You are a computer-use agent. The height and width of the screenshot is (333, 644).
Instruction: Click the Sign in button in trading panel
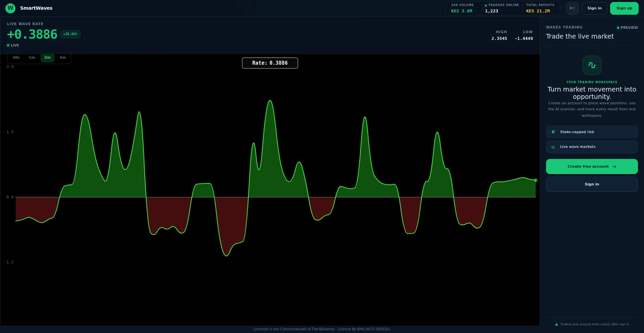[592, 184]
